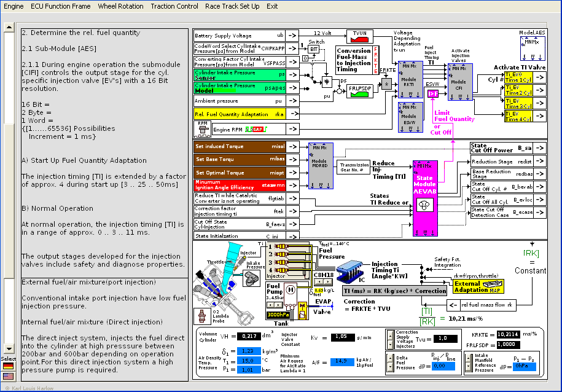Click the Intake Pressure sensor image

(x=252, y=278)
